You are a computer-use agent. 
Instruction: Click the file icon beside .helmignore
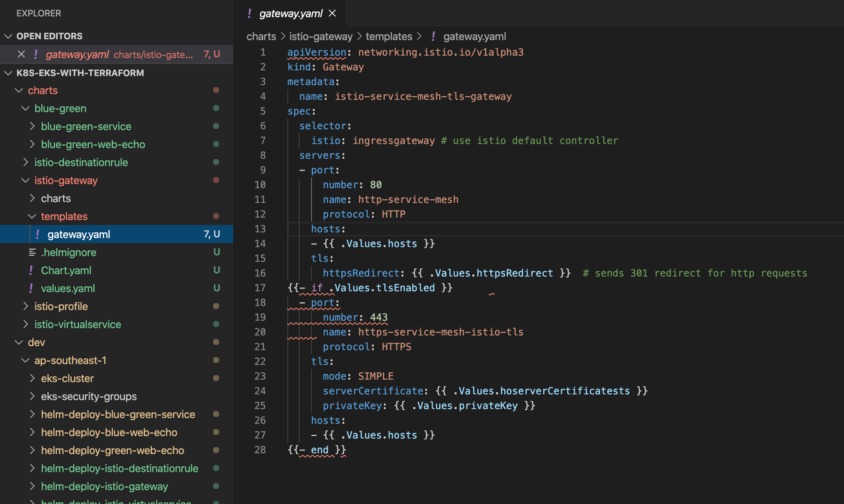32,252
